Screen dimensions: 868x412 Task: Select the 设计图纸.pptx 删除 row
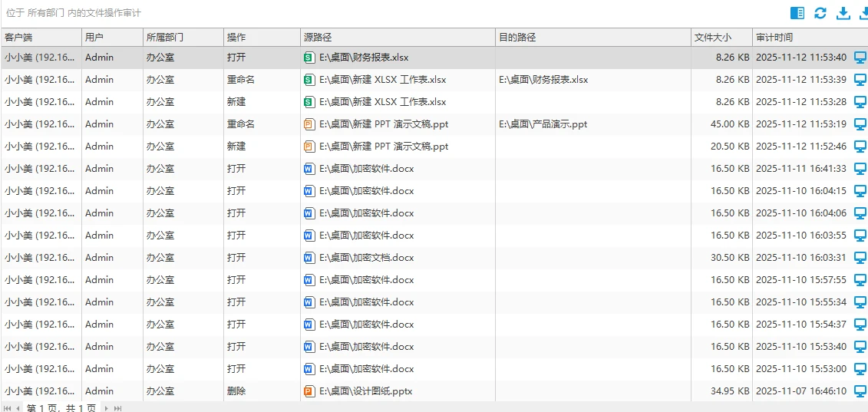click(x=434, y=391)
